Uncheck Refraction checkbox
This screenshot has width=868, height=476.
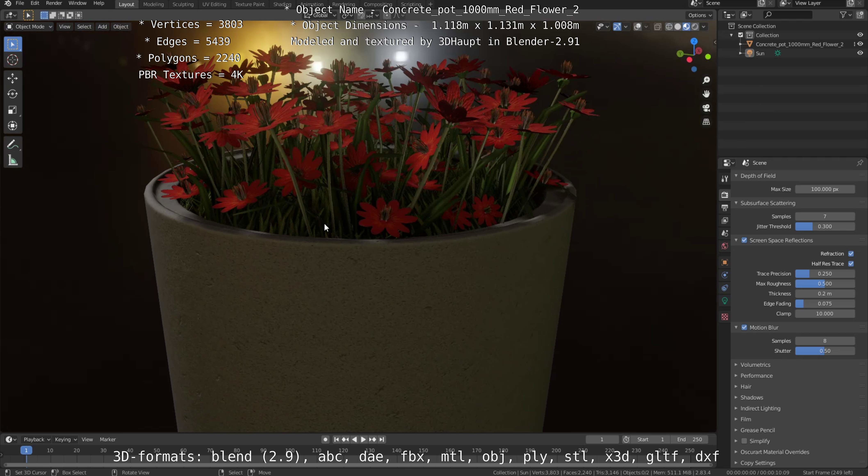pyautogui.click(x=851, y=254)
